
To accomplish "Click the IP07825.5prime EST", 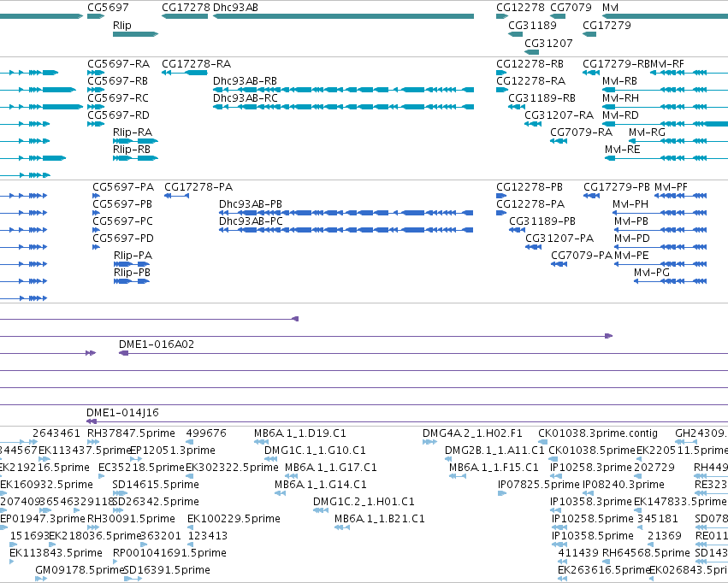I will coord(502,493).
